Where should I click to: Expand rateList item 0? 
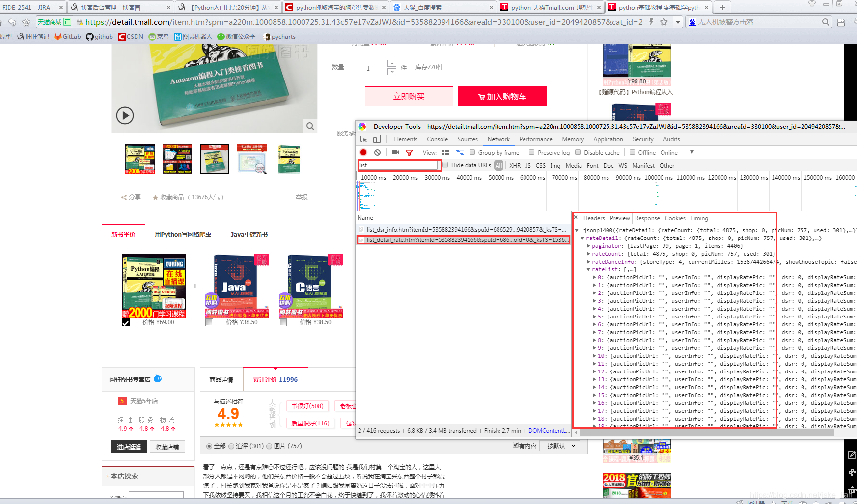[x=594, y=277]
